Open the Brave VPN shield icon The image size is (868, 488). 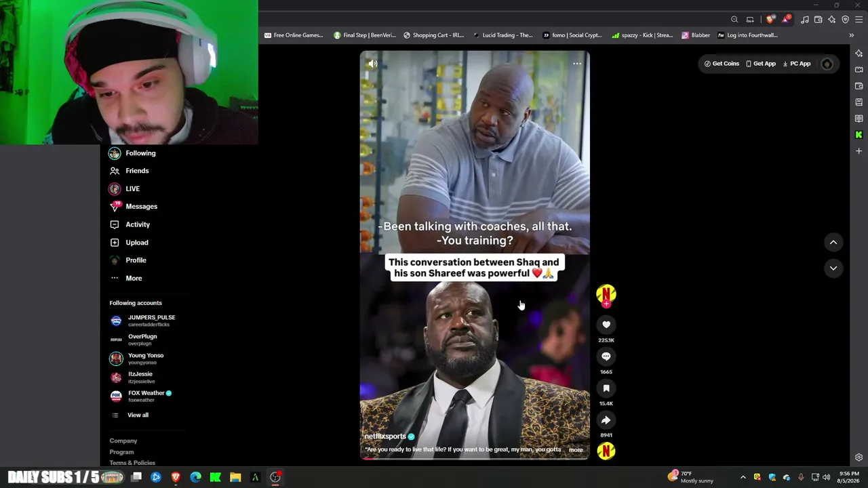[846, 20]
